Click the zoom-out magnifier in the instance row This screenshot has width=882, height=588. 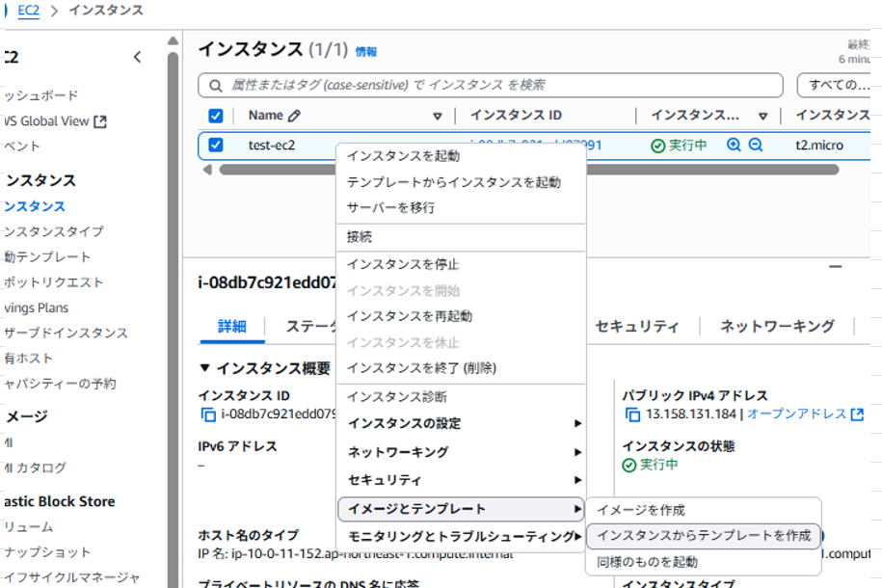[x=754, y=143]
